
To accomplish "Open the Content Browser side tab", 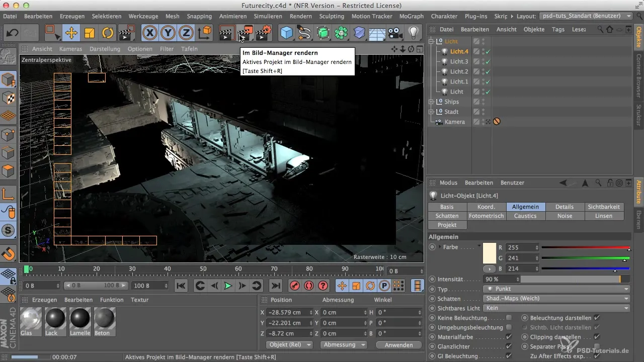I will 639,77.
